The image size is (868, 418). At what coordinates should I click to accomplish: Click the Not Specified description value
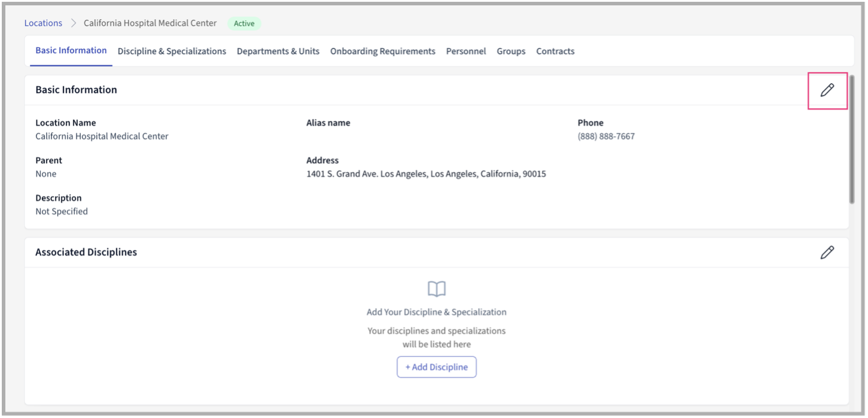(62, 212)
